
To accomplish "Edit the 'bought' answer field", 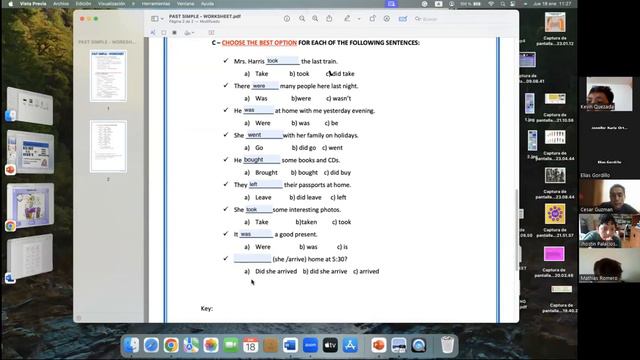I will [261, 160].
